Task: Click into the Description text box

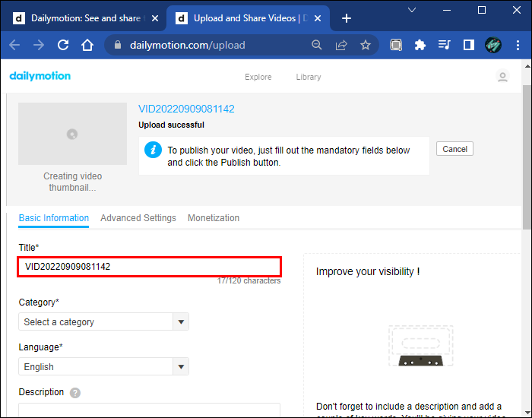Action: (x=149, y=410)
